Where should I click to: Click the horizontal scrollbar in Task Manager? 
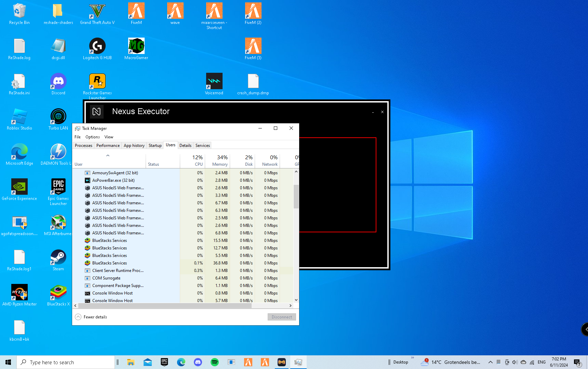tap(165, 306)
